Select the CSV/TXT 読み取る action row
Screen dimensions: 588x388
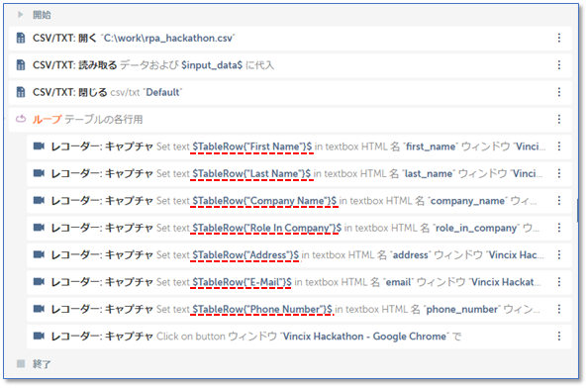(x=290, y=65)
